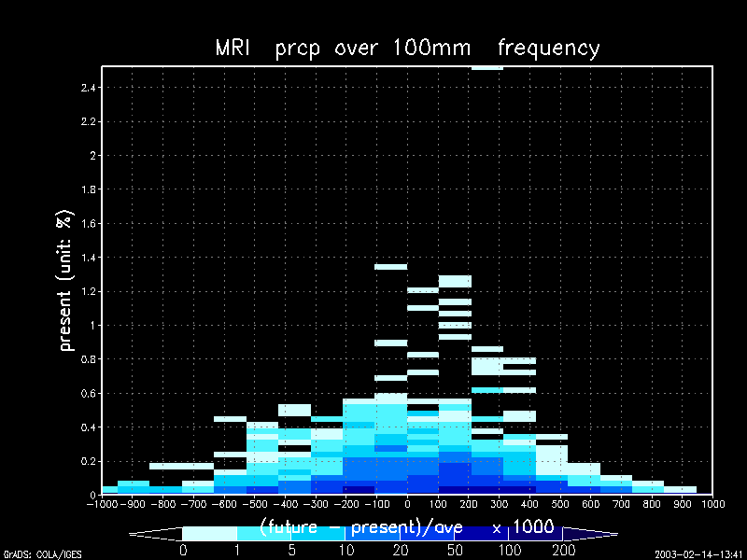Click the y-axis tick label 0.2
Screen dimensions: 747x560
(89, 461)
